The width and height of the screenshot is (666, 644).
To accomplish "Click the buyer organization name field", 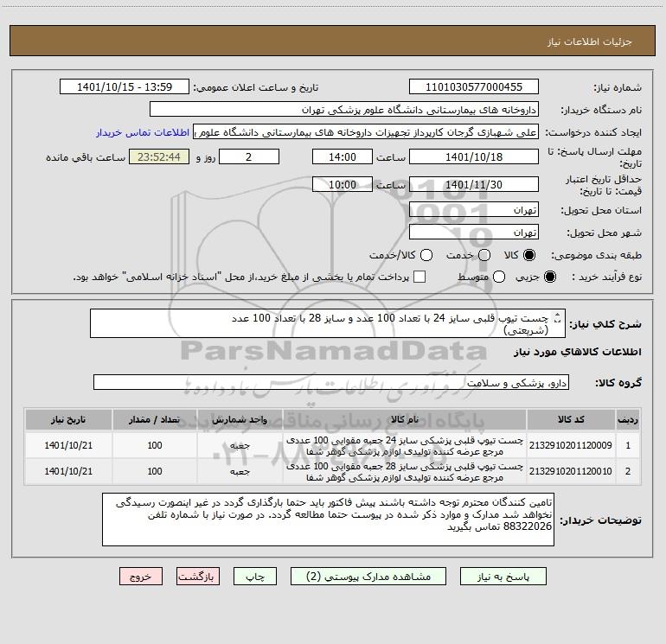I will pos(344,110).
